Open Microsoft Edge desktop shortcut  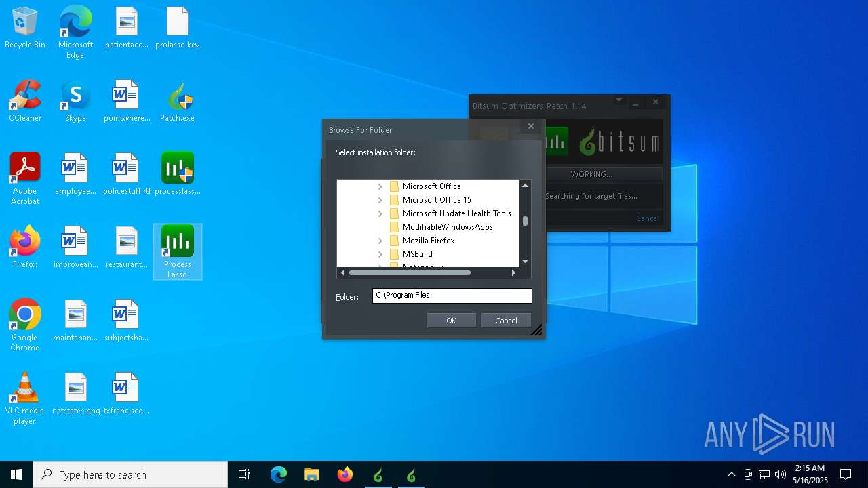tap(75, 32)
